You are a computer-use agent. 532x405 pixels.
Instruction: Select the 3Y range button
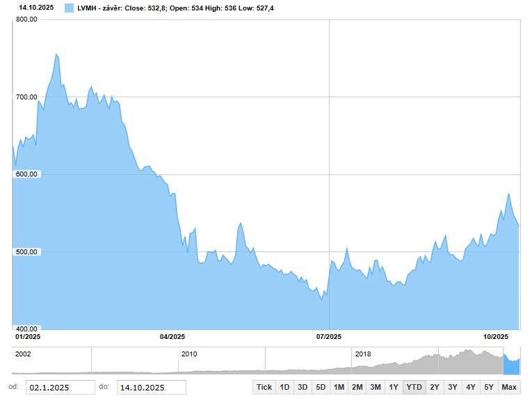[453, 387]
